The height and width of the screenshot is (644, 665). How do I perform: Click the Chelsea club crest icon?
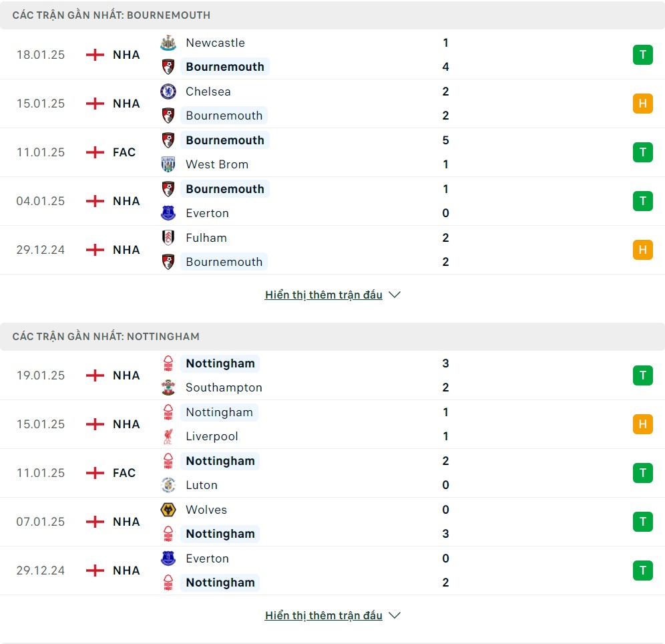pos(168,92)
